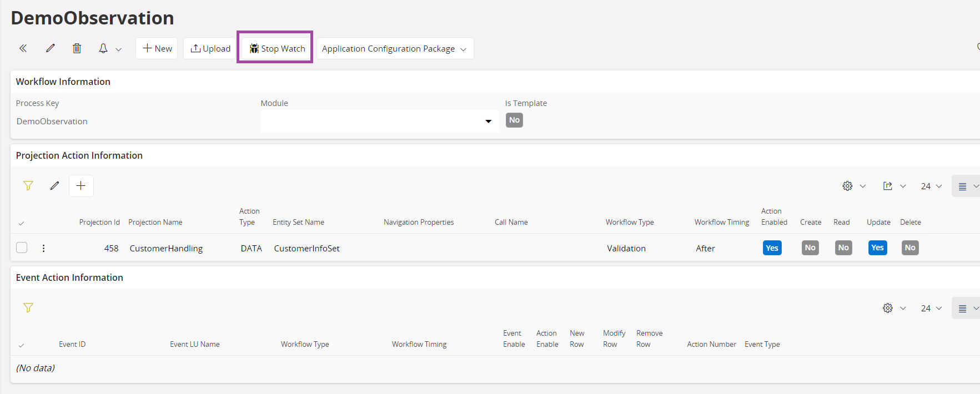The image size is (980, 394).
Task: Open Projection Action page size 24 dropdown
Action: 931,186
